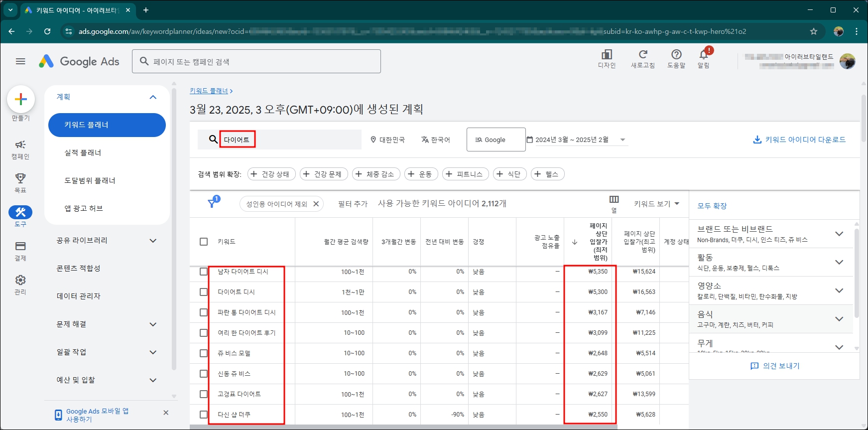Click the account profile avatar
Viewport: 868px width, 430px height.
[x=847, y=61]
